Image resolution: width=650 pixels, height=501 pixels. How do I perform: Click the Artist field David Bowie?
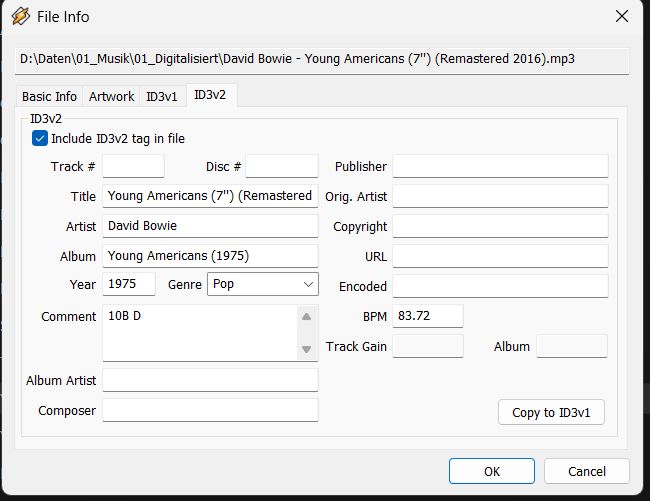click(x=210, y=226)
